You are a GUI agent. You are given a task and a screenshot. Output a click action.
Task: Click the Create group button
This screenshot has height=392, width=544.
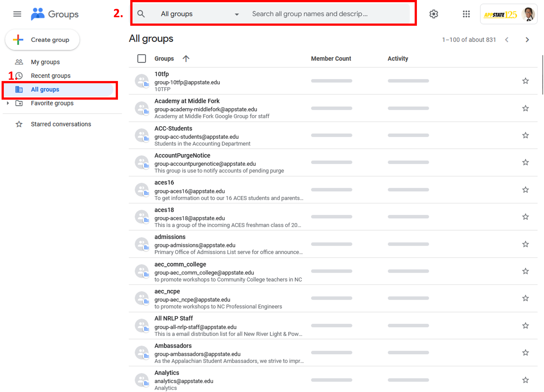pos(42,40)
